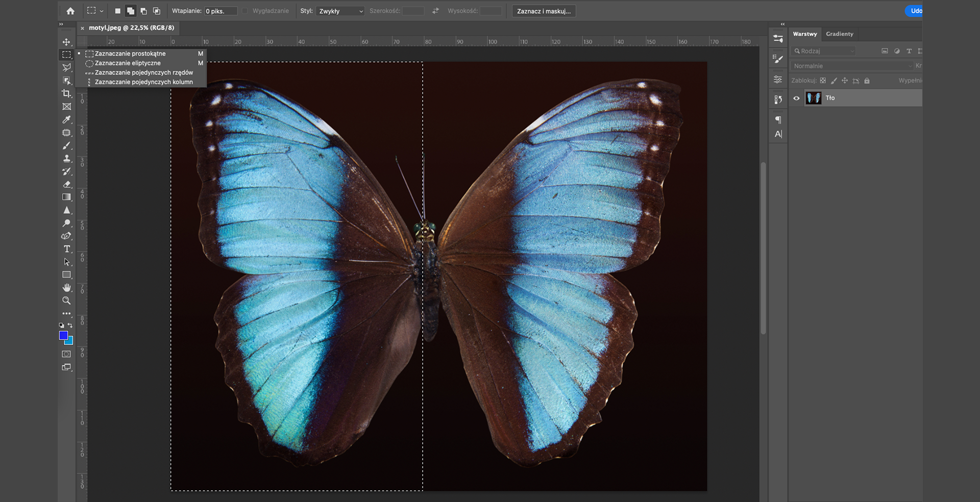Choose Zaznaczanie eliptyczne from the flyout

pyautogui.click(x=128, y=63)
